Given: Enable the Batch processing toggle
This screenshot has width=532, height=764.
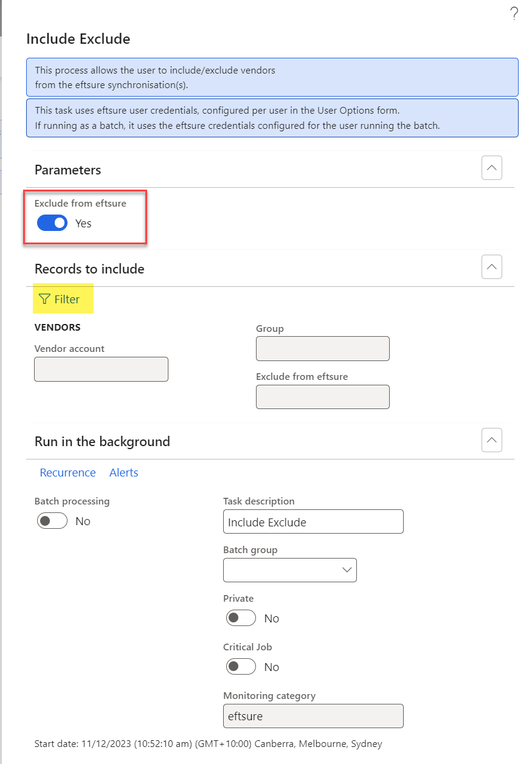Looking at the screenshot, I should click(52, 521).
